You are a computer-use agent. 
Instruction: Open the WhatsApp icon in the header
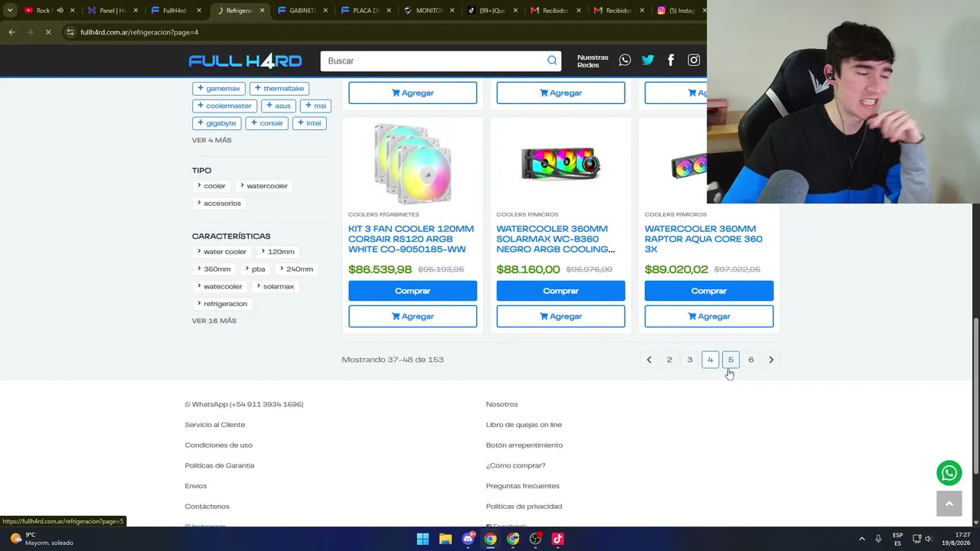625,60
